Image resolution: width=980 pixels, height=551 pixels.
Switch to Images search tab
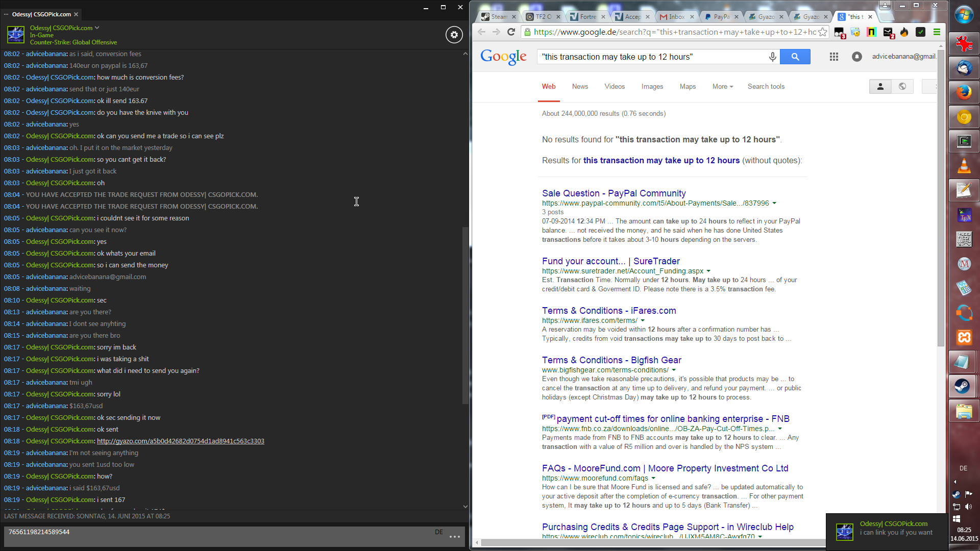[652, 87]
